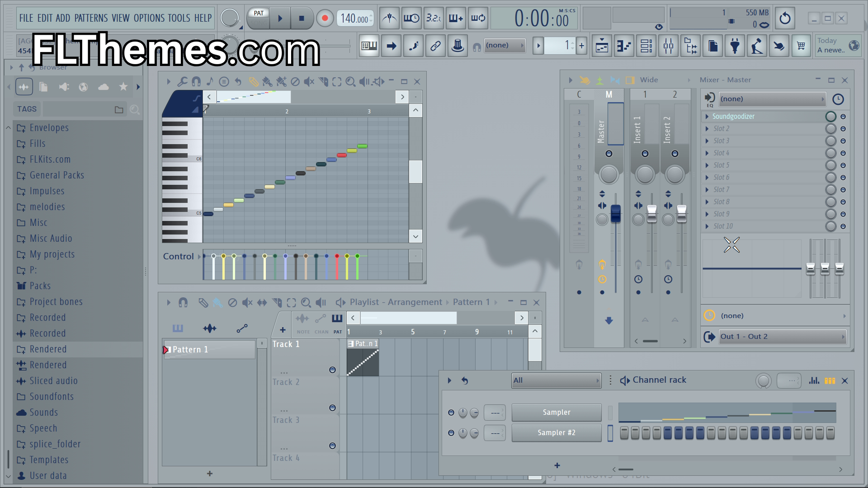868x488 pixels.
Task: Select the Playlist zoom tool
Action: click(x=306, y=302)
